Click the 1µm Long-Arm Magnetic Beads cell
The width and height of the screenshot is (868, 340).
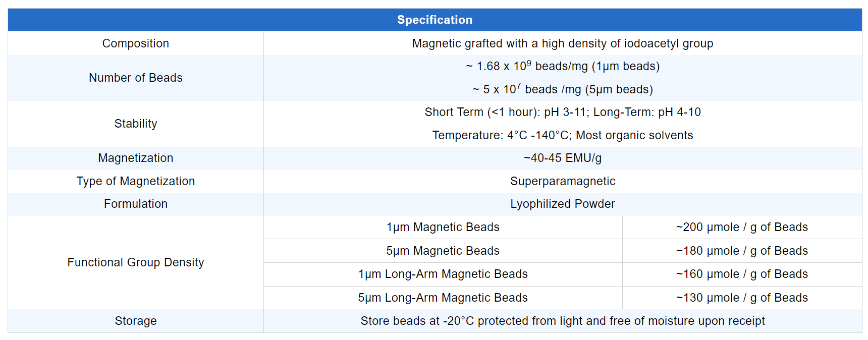(x=443, y=274)
